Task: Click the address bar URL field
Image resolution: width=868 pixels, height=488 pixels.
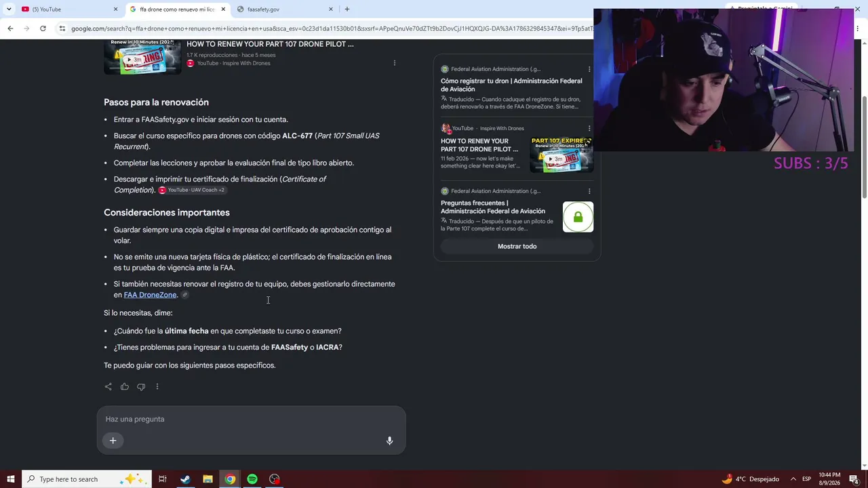Action: pos(331,28)
